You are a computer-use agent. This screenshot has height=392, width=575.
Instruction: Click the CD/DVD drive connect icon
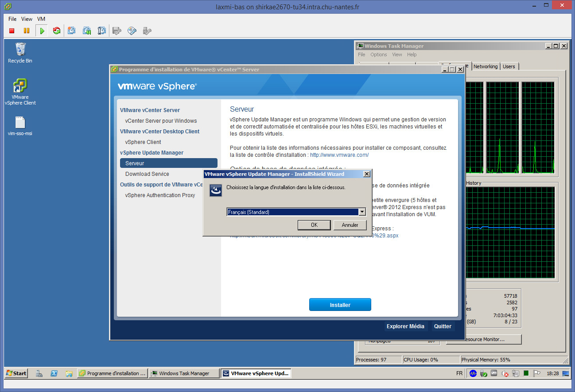tap(132, 31)
